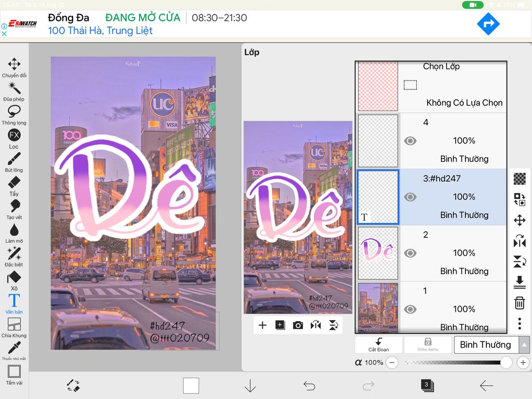This screenshot has width=532, height=399.
Task: Toggle the brush/eraser switch icon at bottom
Action: (73, 386)
